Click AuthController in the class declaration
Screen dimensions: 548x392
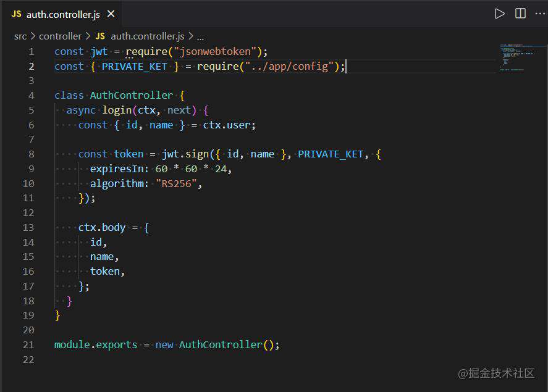[132, 95]
